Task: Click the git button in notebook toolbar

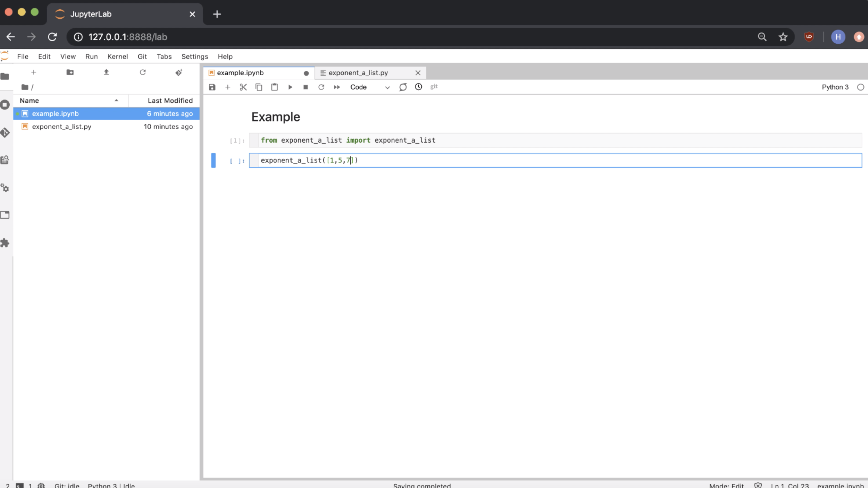Action: point(434,87)
